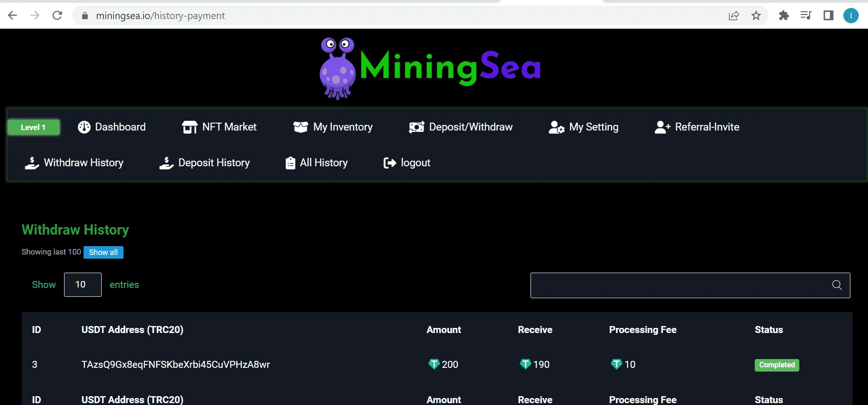Click the All History clipboard icon

click(x=290, y=163)
